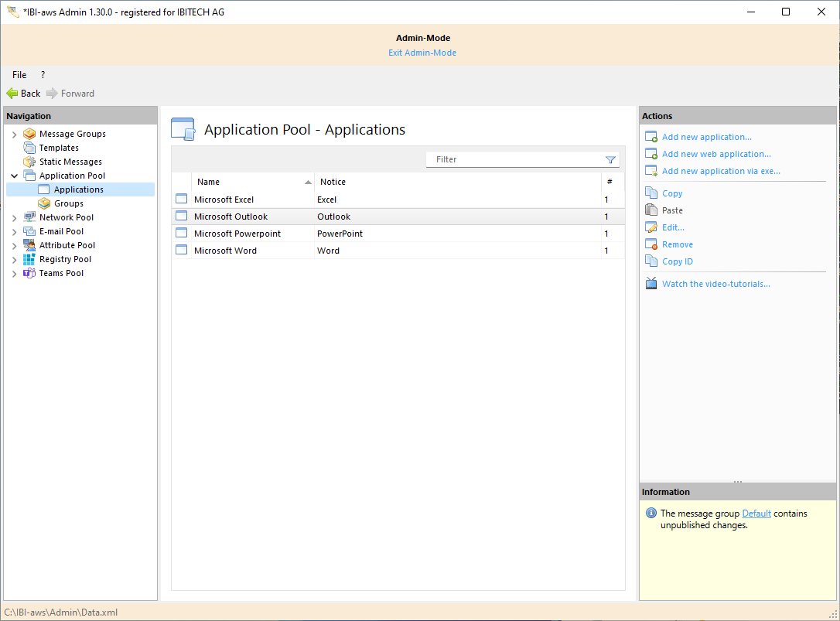840x621 pixels.
Task: Click the Copy ID icon
Action: click(x=650, y=261)
